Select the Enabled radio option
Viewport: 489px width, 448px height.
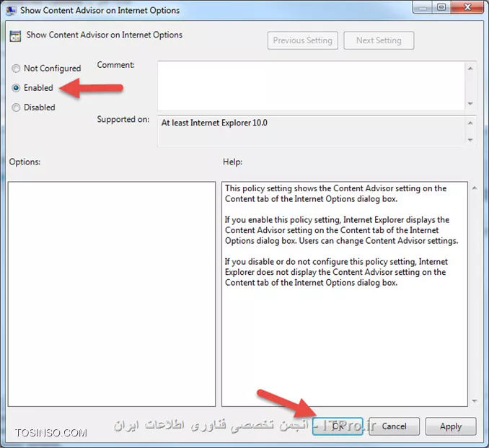pos(16,88)
